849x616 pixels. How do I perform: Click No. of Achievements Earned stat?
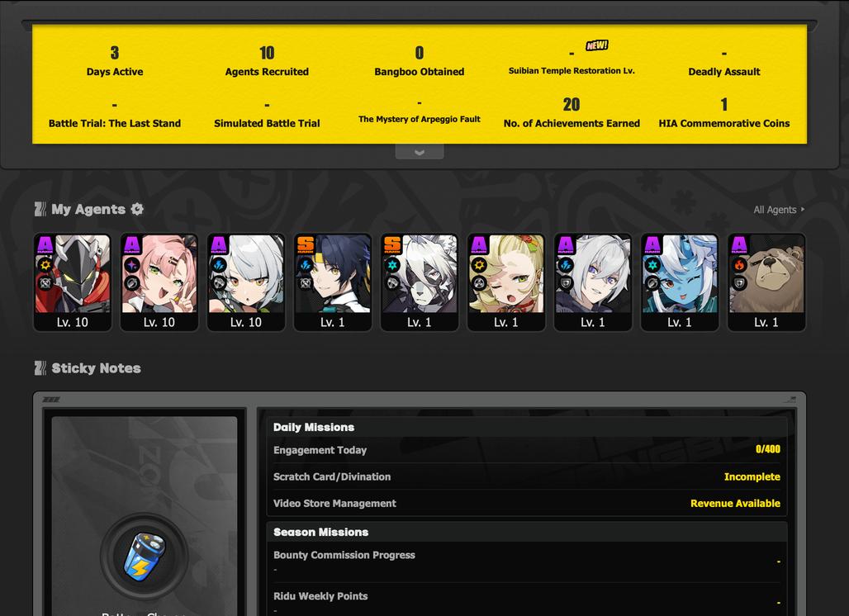[572, 112]
